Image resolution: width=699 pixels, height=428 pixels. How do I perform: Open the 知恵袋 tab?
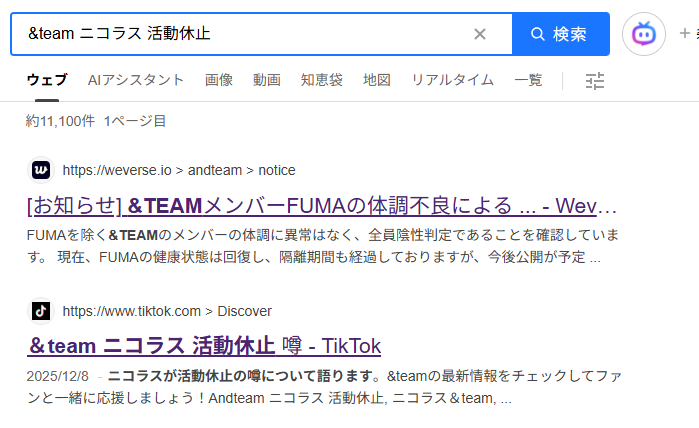point(322,80)
